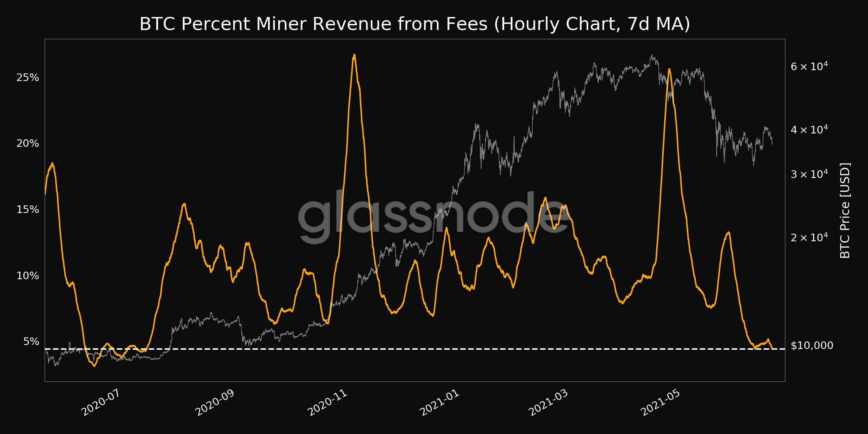Click the 2021-03 x-axis date label
Image resolution: width=868 pixels, height=434 pixels.
548,403
